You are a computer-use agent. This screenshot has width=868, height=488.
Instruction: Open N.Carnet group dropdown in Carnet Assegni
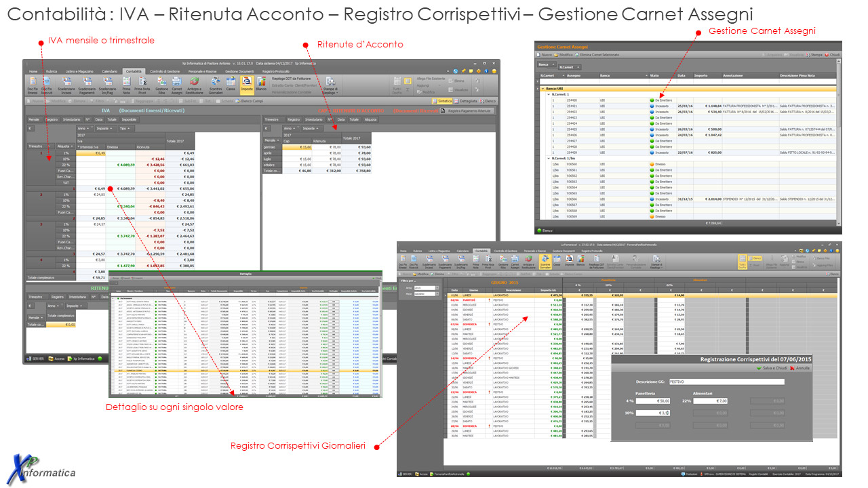tap(570, 67)
